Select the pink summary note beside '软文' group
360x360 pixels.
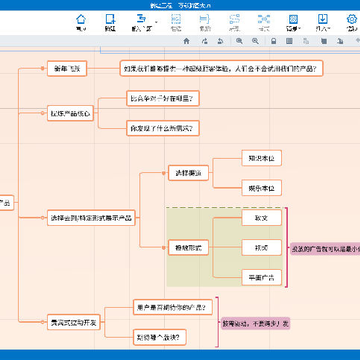pos(325,249)
